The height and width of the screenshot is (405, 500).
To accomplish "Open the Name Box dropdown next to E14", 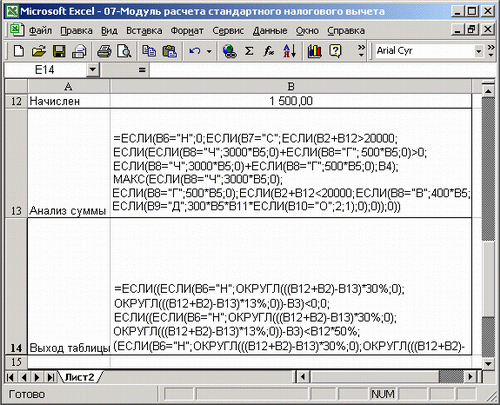I will [92, 70].
